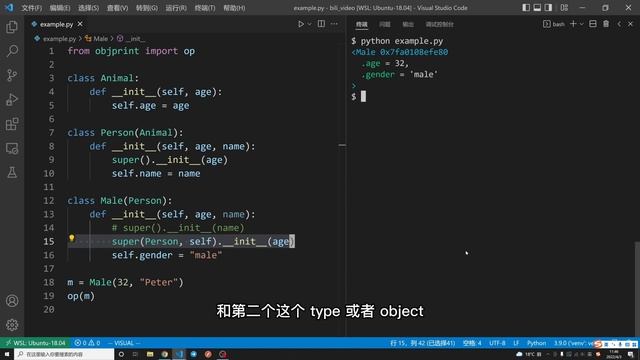Click the lightbulb code action on line 15
This screenshot has width=640, height=360.
pyautogui.click(x=71, y=238)
